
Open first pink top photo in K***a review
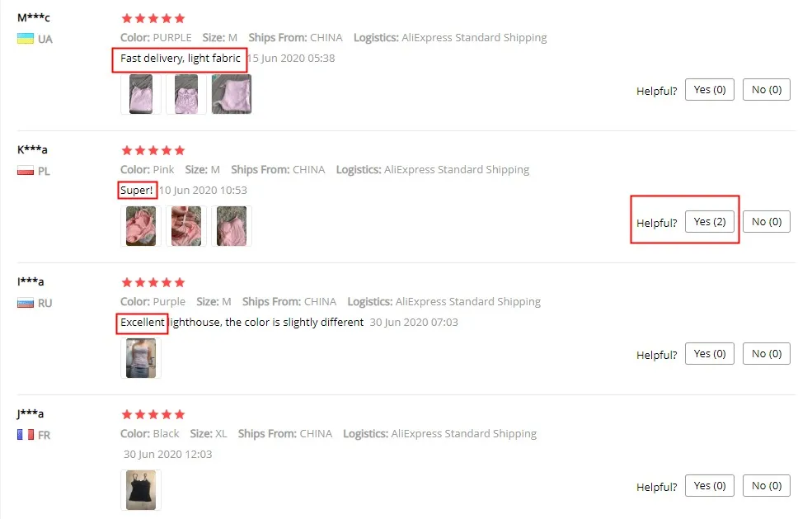pyautogui.click(x=141, y=226)
